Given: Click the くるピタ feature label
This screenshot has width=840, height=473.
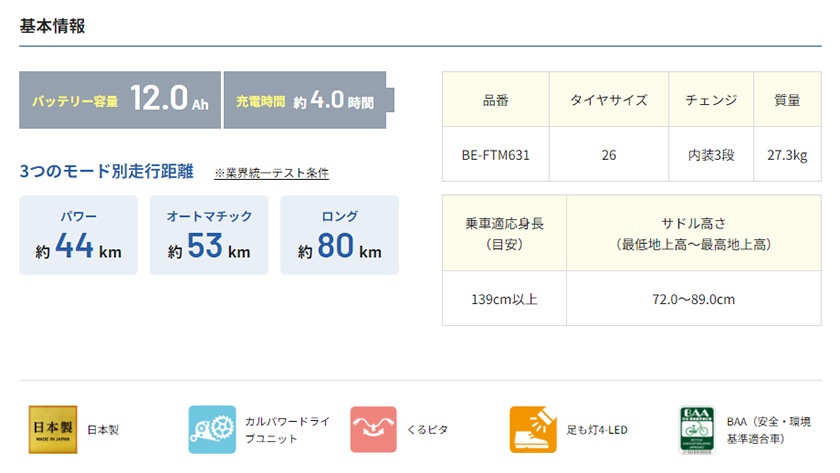Looking at the screenshot, I should [427, 430].
